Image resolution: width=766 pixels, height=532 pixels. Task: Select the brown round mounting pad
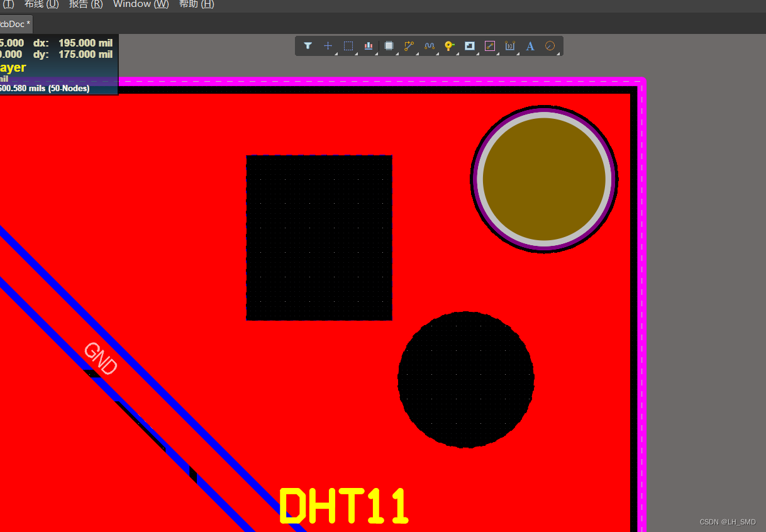point(544,179)
